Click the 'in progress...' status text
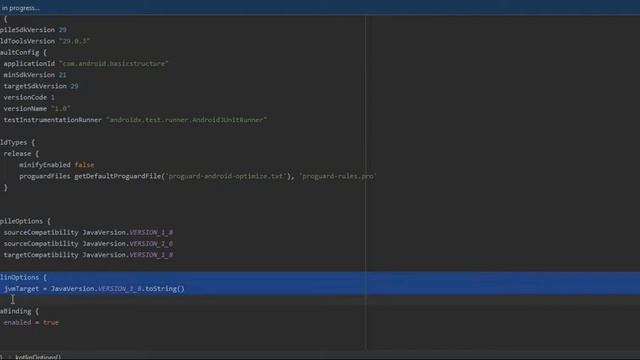 [20, 8]
